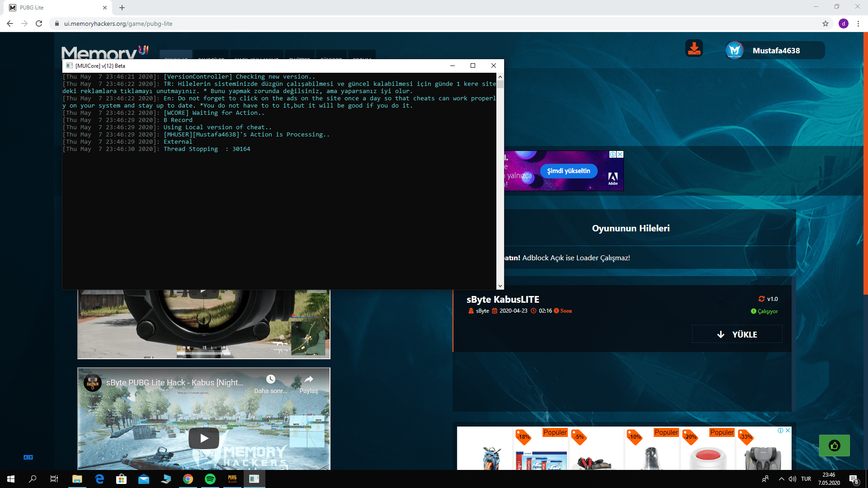Click the video channel avatar on the sByte video

(x=93, y=383)
